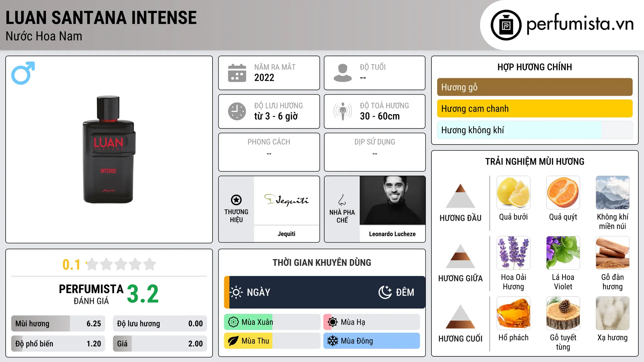Click the Leonardo Lucheze name link
The image size is (644, 362).
392,234
